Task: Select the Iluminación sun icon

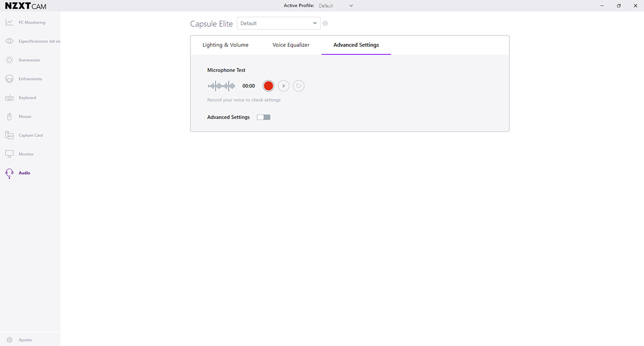Action: tap(9, 60)
